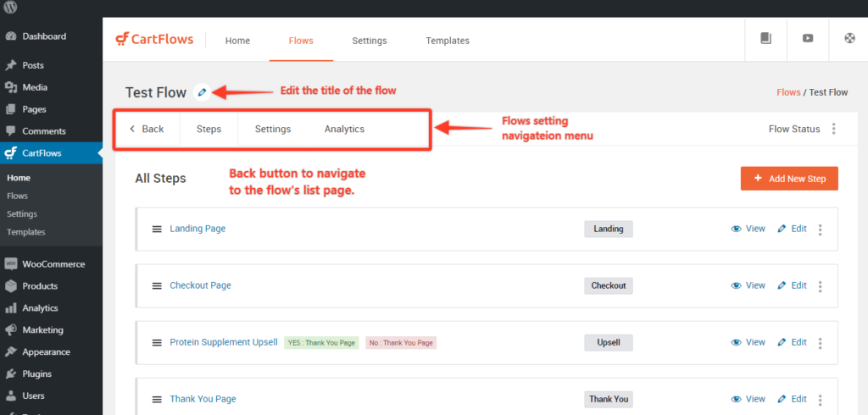Open the Thank You Page step link
Viewport: 868px width, 415px height.
(203, 399)
